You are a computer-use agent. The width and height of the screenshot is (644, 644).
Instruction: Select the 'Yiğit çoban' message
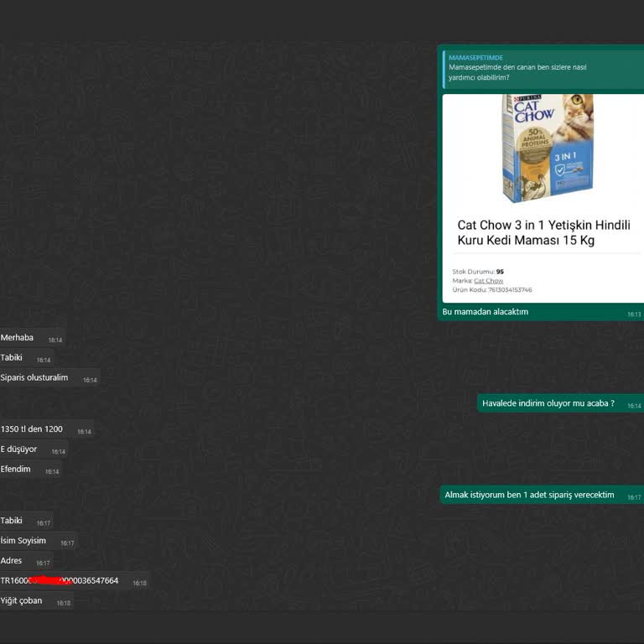pyautogui.click(x=37, y=601)
